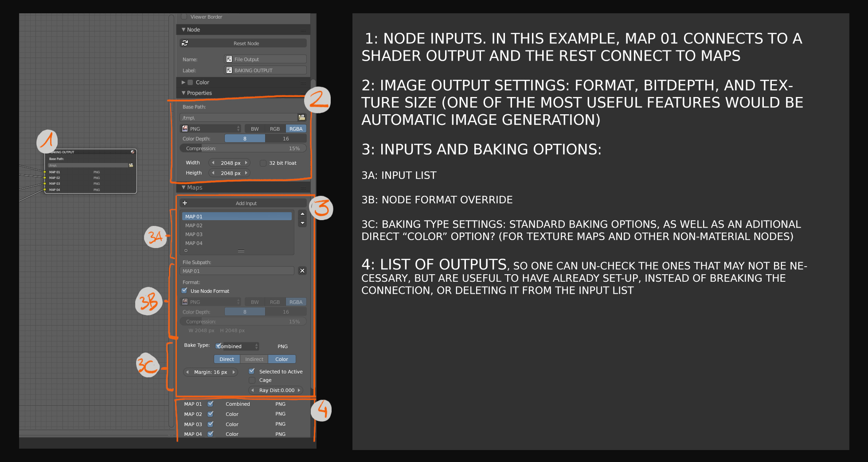
Task: Click the Base Path field in the properties panel
Action: point(239,117)
